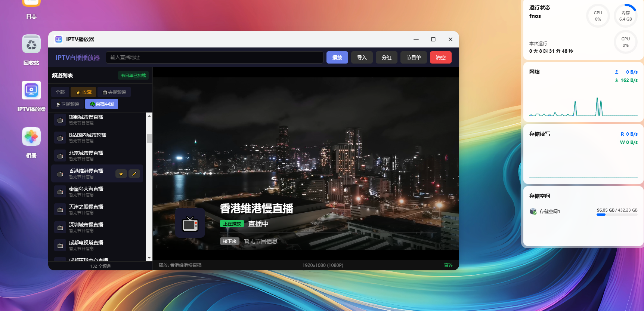Click the large TV logo in the video overlay
Viewport: 644px width, 311px height.
pyautogui.click(x=190, y=223)
